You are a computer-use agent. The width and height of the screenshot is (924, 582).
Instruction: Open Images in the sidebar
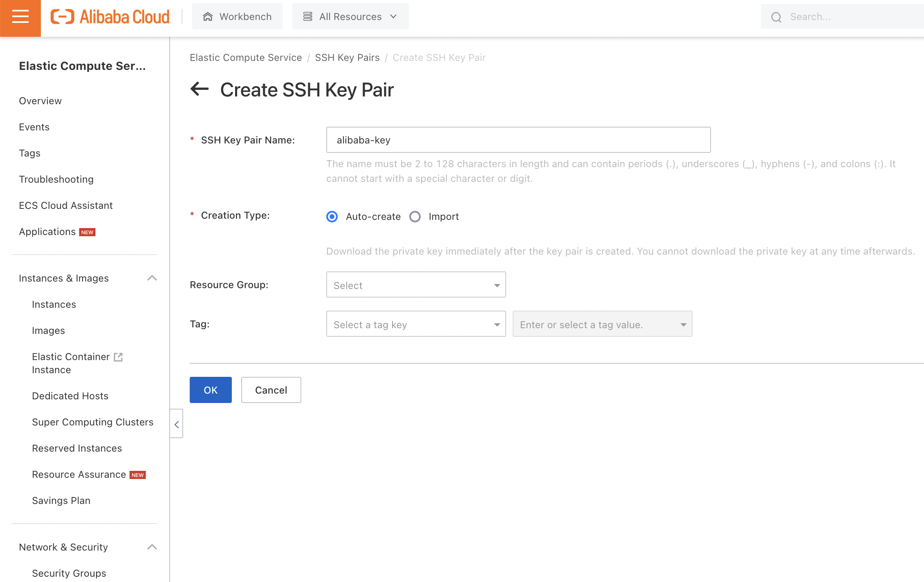(x=48, y=331)
